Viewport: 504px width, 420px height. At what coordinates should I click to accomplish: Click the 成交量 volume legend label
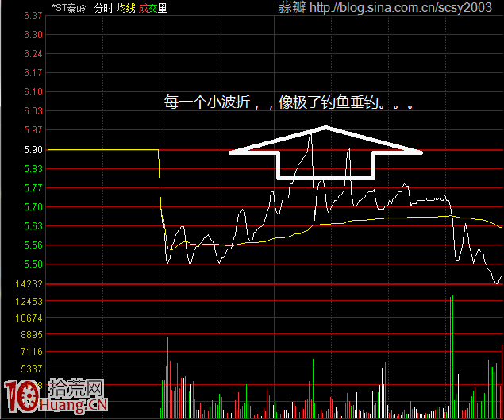pyautogui.click(x=152, y=8)
